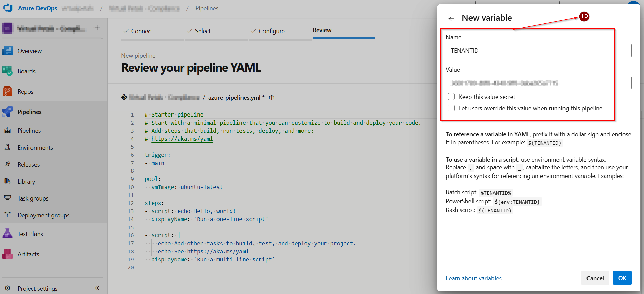Open Releases under Pipelines

tap(29, 165)
